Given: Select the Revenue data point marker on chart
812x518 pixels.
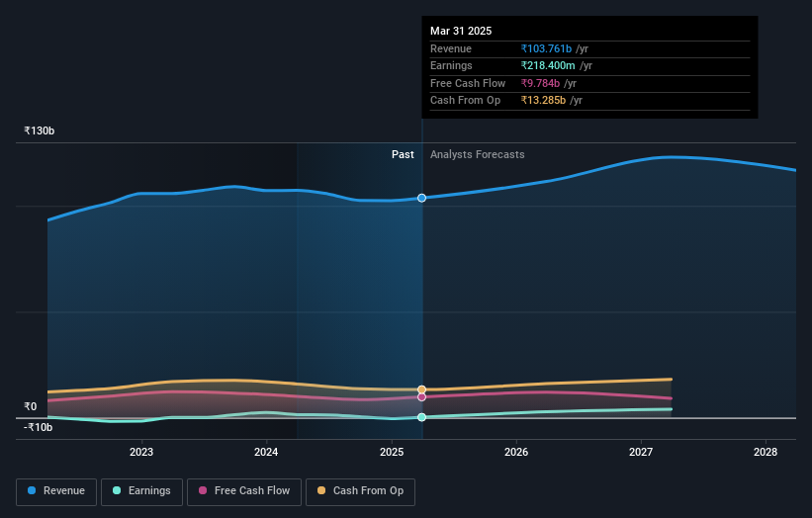Looking at the screenshot, I should click(x=422, y=198).
